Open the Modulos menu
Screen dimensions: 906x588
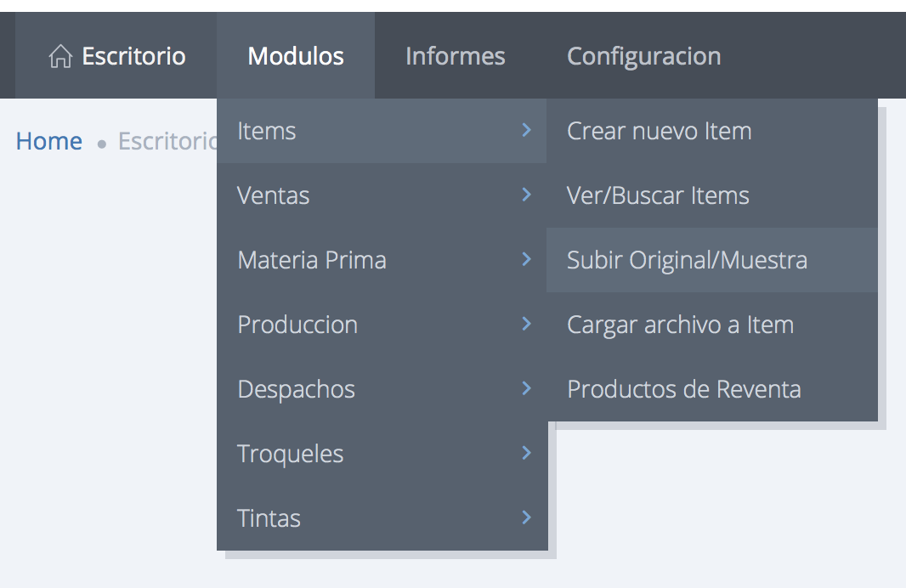pyautogui.click(x=296, y=57)
